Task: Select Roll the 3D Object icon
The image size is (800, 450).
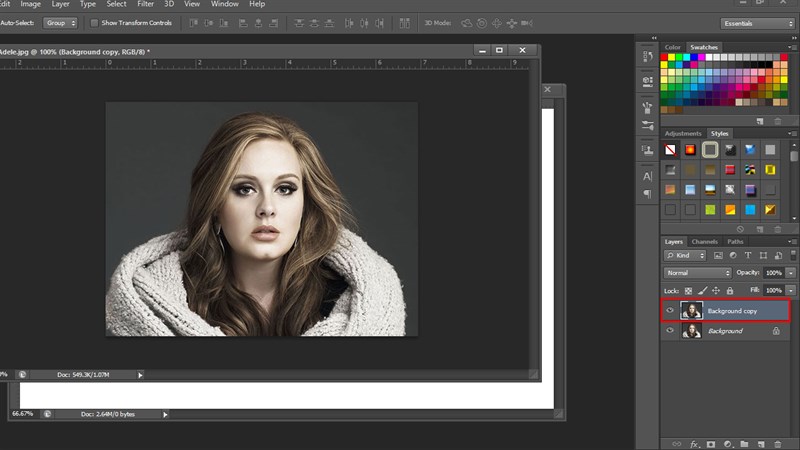Action: [482, 23]
